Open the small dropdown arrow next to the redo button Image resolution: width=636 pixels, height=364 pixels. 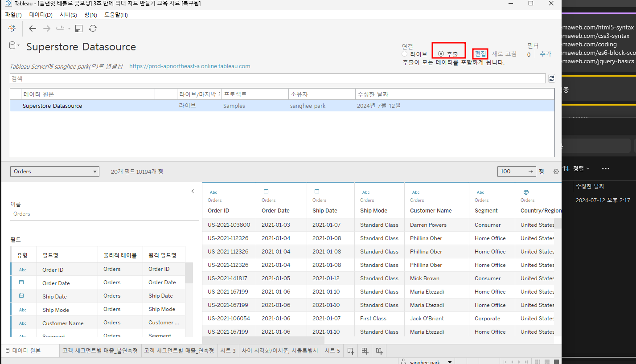70,29
